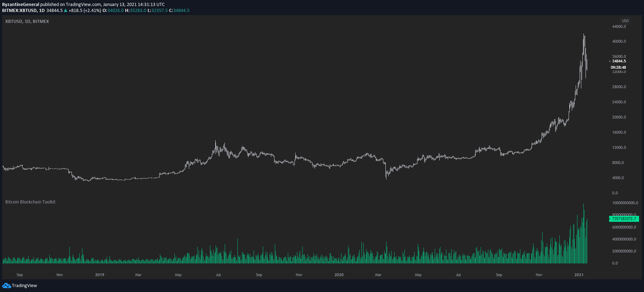Click the H:35283.0 high value in header
The image size is (644, 292).
pos(136,11)
